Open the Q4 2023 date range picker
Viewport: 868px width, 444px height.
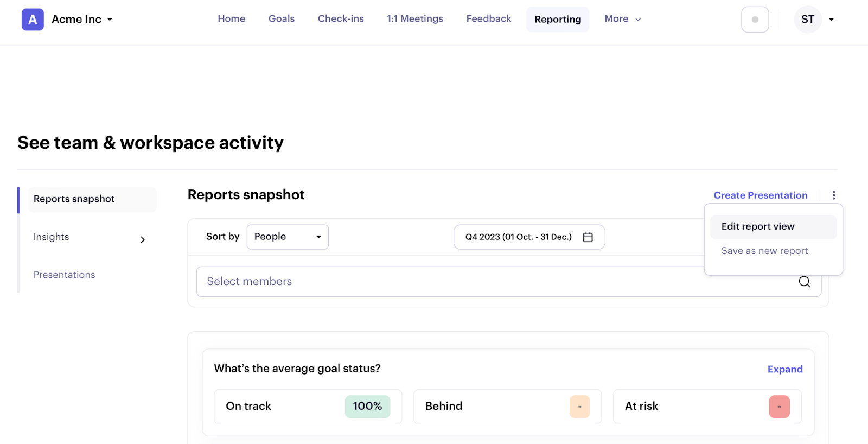tap(529, 237)
